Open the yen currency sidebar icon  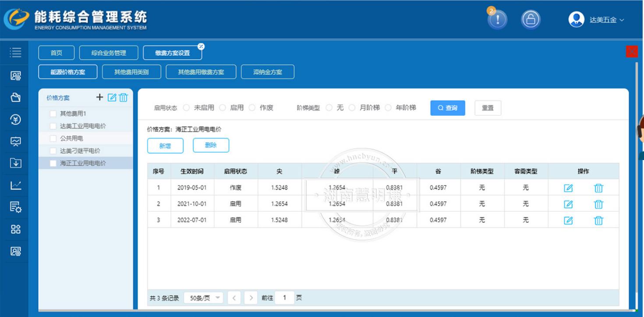click(16, 119)
